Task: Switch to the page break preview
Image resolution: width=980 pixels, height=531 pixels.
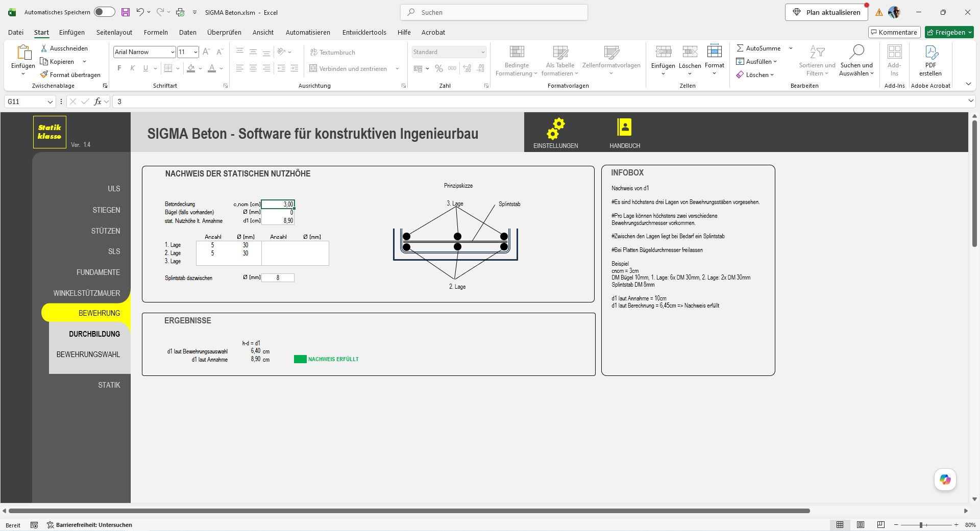Action: click(x=880, y=525)
